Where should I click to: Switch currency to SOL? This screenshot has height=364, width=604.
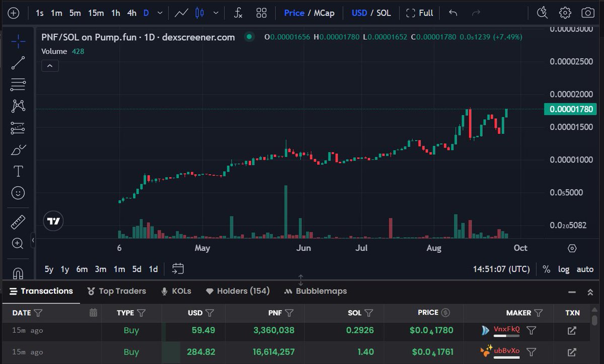coord(384,13)
